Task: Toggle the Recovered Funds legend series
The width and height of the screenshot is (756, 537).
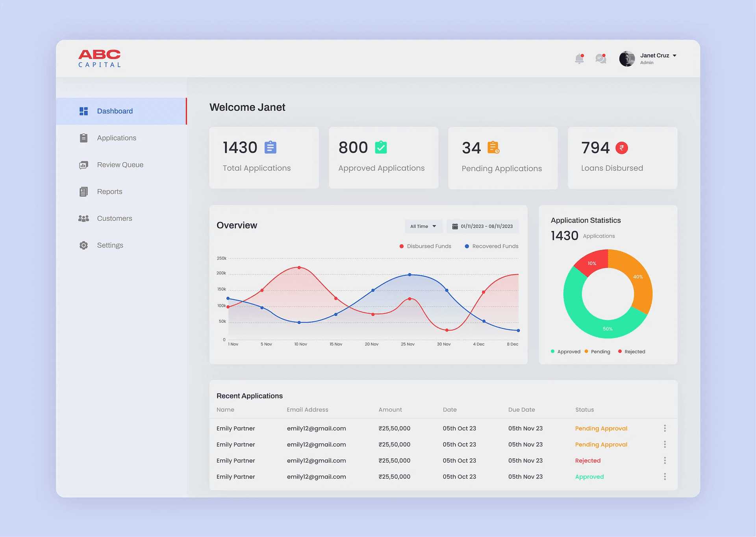Action: [x=491, y=246]
